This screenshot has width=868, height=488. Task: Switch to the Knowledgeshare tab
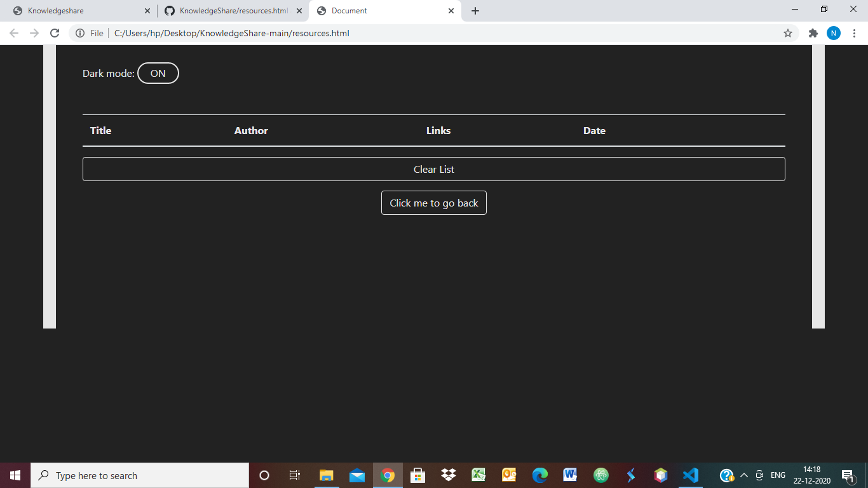click(76, 10)
